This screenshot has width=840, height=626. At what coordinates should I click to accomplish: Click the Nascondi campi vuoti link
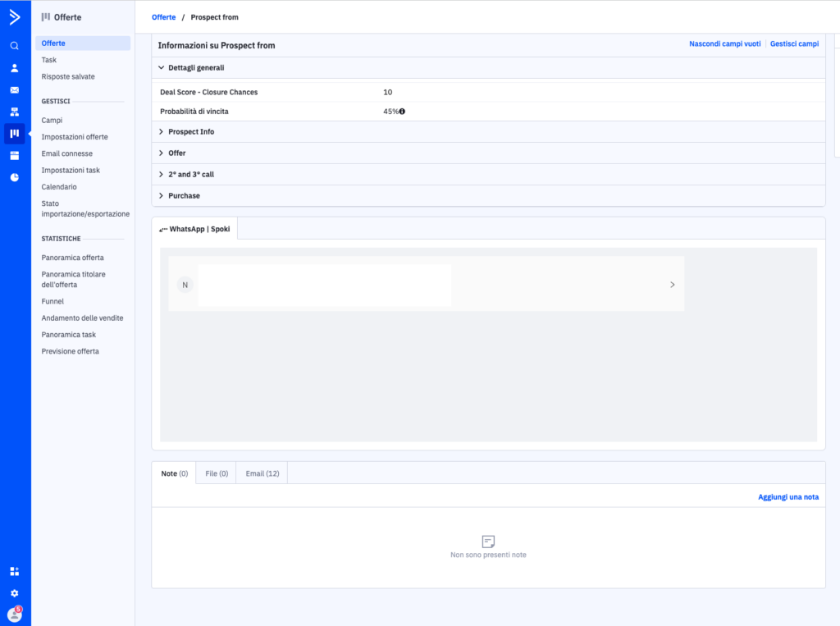[724, 44]
